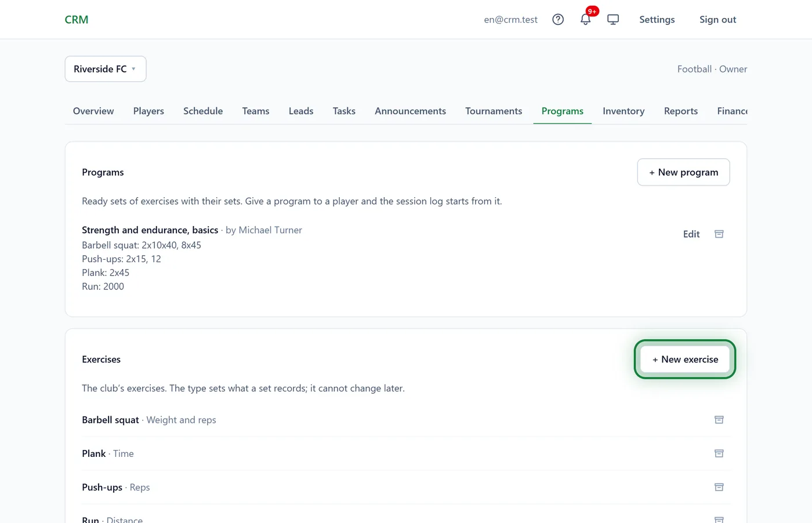Open the Announcements tab
812x523 pixels.
[410, 111]
